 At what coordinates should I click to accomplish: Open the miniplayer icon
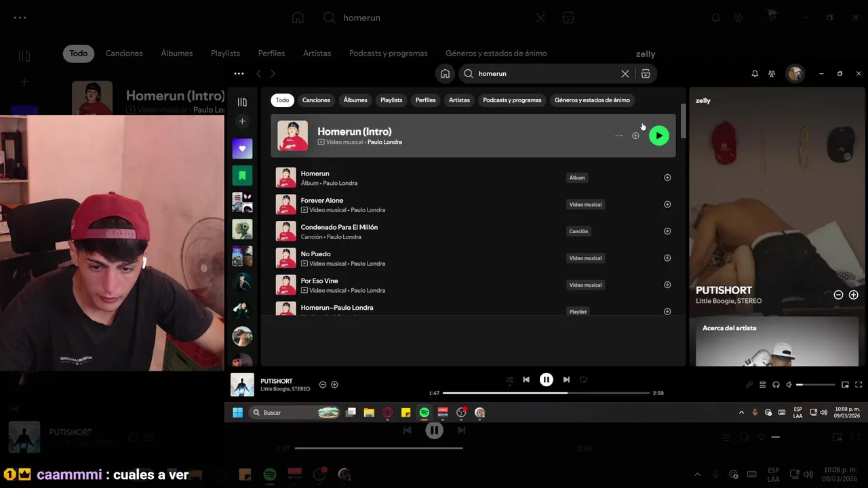(845, 384)
